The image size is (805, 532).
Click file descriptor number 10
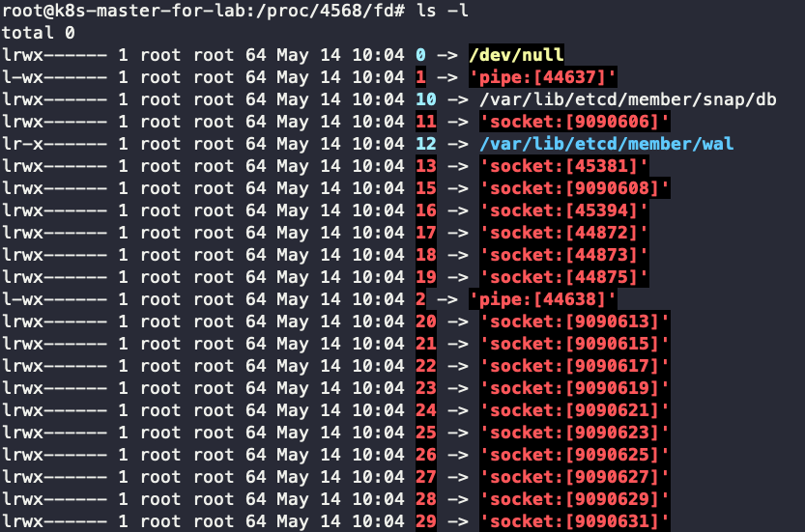click(425, 99)
